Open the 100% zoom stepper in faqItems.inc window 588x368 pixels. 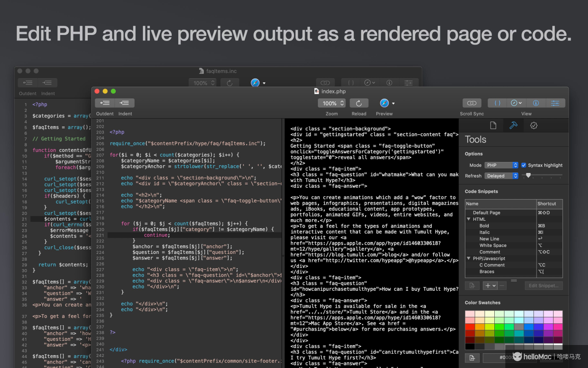pyautogui.click(x=203, y=83)
